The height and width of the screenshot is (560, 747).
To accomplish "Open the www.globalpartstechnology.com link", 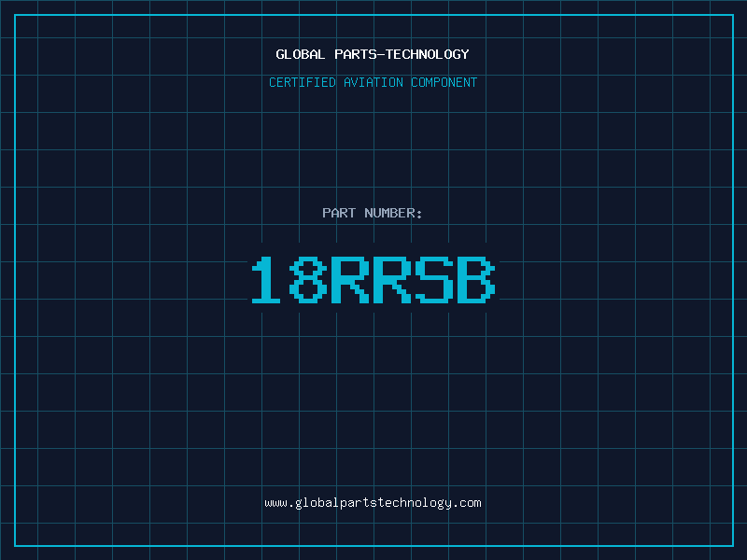I will point(373,503).
